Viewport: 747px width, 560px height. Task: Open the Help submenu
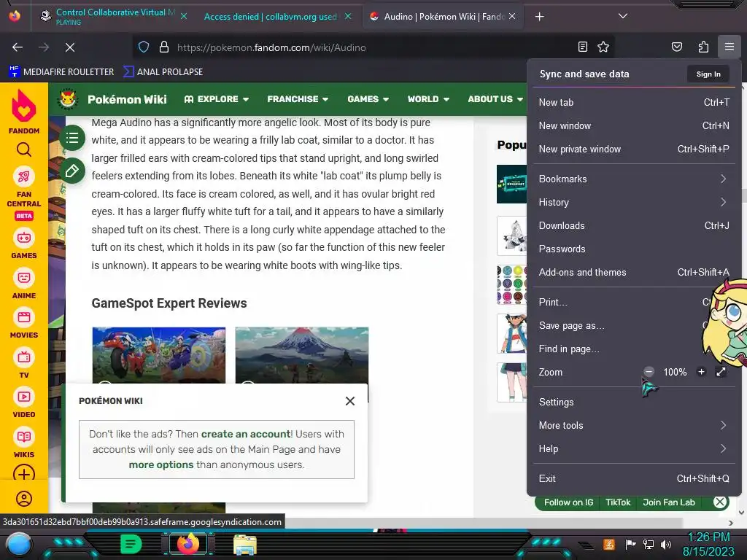pyautogui.click(x=632, y=448)
